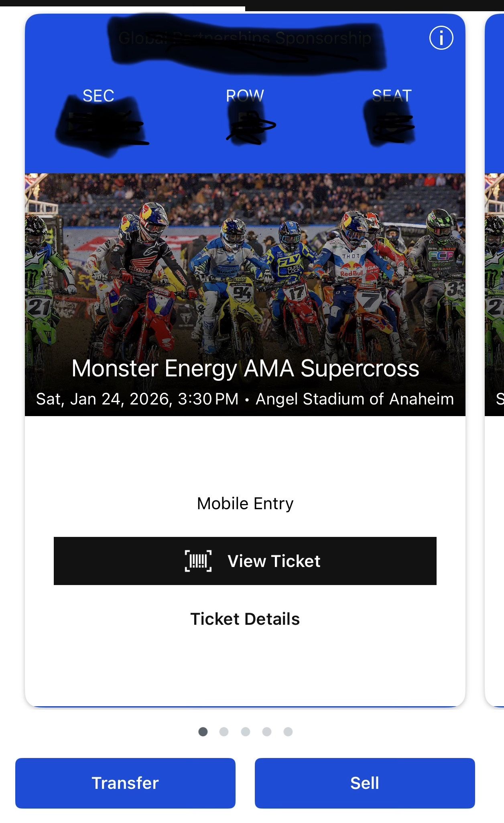Switch to the fifth ticket dot

(x=288, y=732)
